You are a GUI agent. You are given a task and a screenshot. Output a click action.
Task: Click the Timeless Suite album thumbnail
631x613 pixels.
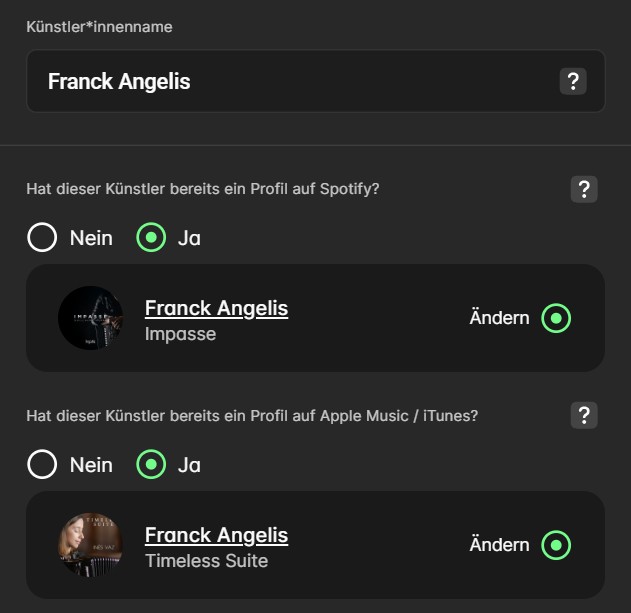coord(90,545)
